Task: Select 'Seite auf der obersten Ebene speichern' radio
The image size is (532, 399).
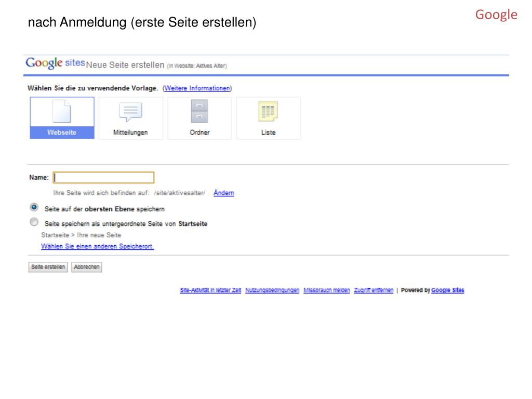Action: (x=34, y=207)
